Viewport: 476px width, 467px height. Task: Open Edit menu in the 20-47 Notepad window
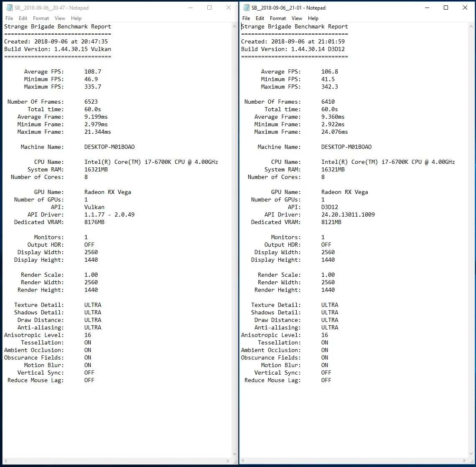[x=23, y=18]
